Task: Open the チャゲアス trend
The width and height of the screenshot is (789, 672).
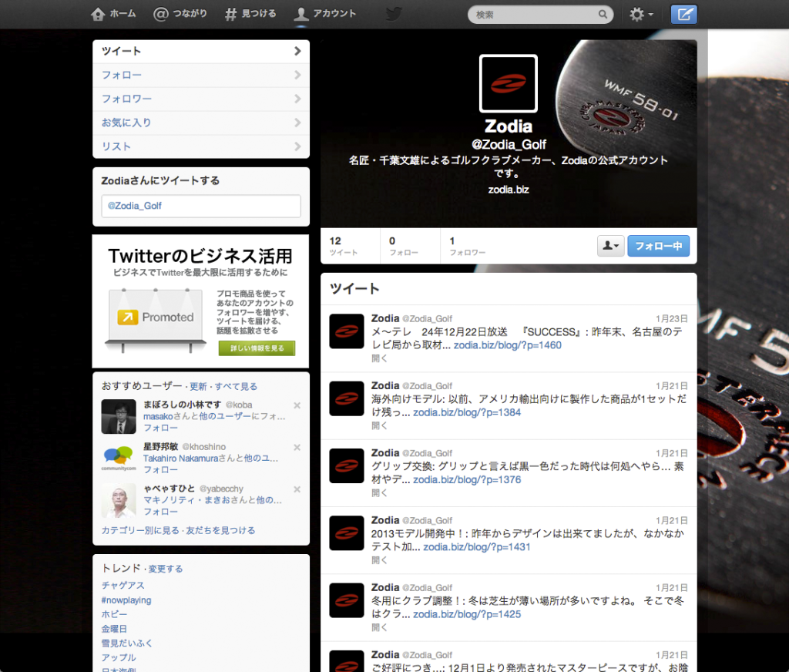Action: point(123,586)
